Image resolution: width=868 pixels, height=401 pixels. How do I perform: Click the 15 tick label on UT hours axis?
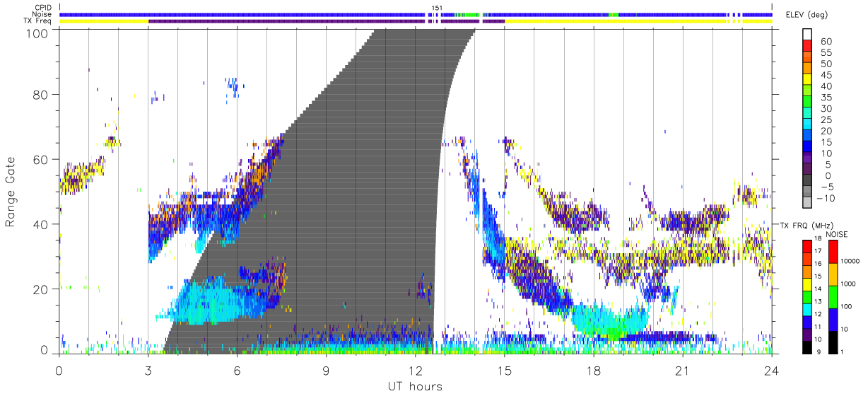504,371
